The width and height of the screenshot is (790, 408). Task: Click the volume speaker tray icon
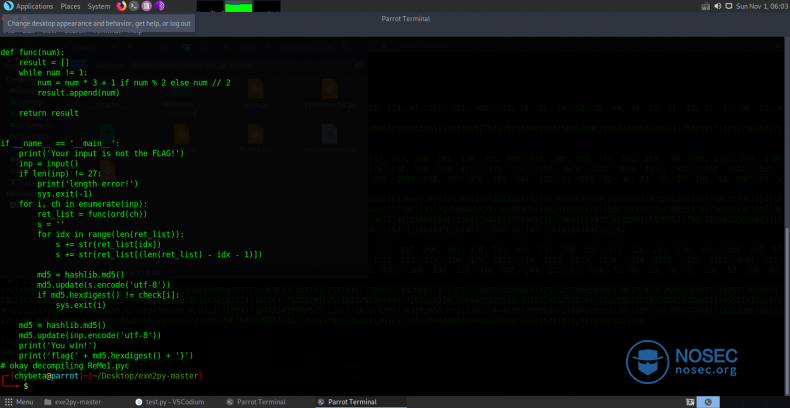[717, 7]
